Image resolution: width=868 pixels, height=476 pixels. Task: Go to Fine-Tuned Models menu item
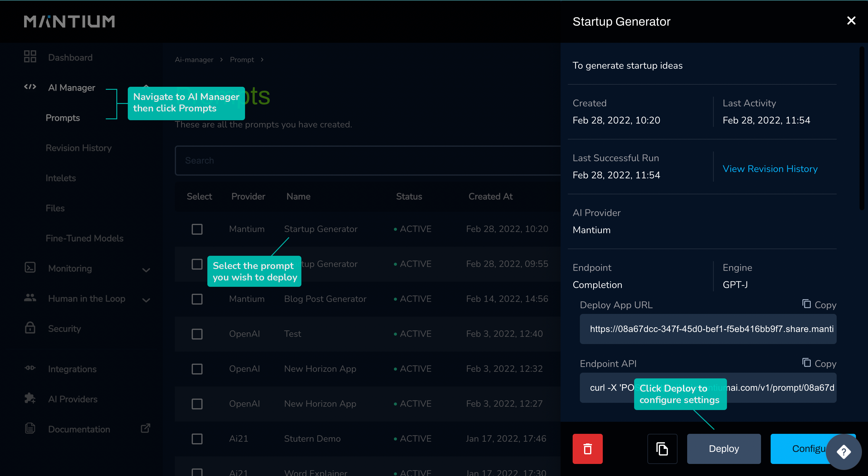click(x=84, y=238)
